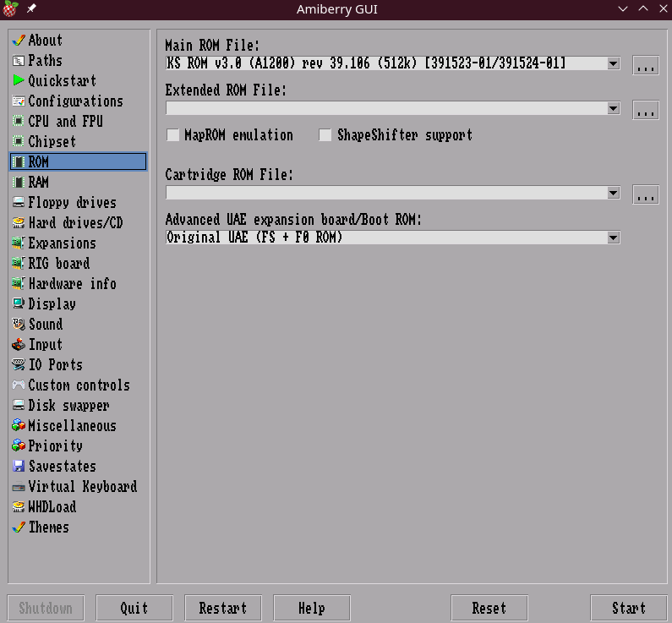Click the Shutdown button

[x=46, y=608]
